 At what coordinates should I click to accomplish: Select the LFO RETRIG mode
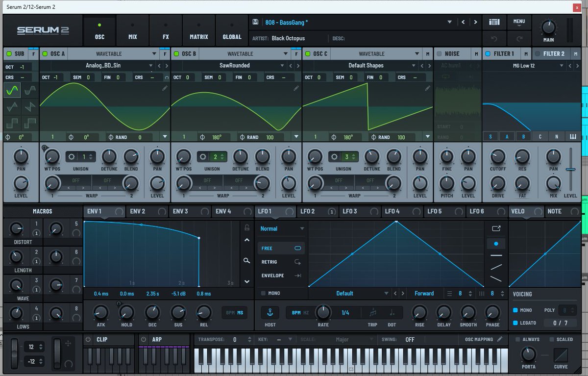tap(281, 262)
